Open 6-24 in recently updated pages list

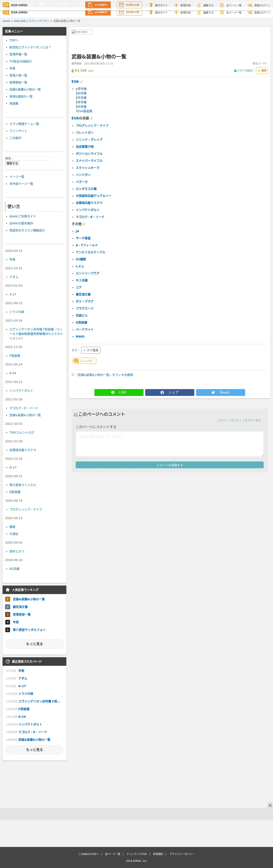(x=22, y=717)
